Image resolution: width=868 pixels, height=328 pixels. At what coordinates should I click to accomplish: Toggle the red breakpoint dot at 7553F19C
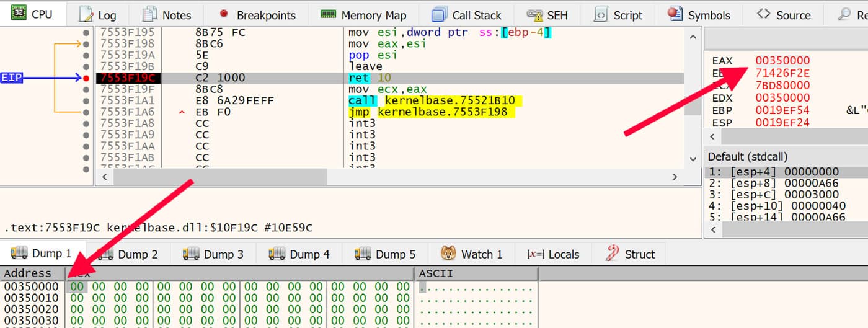click(86, 78)
